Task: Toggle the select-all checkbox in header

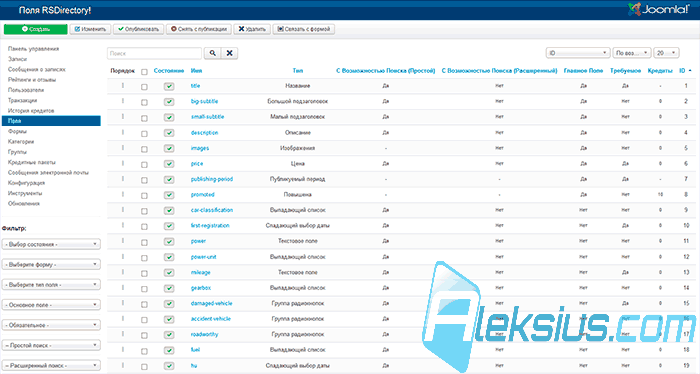Action: coord(144,72)
